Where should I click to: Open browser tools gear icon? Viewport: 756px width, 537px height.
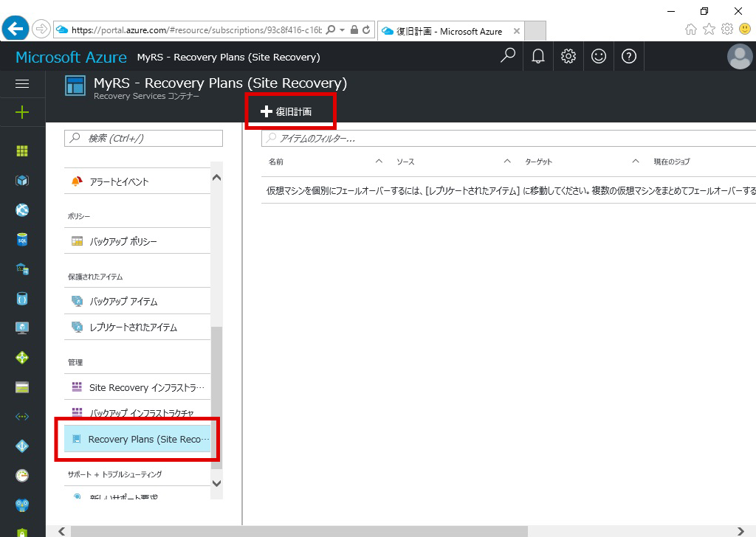(x=727, y=29)
